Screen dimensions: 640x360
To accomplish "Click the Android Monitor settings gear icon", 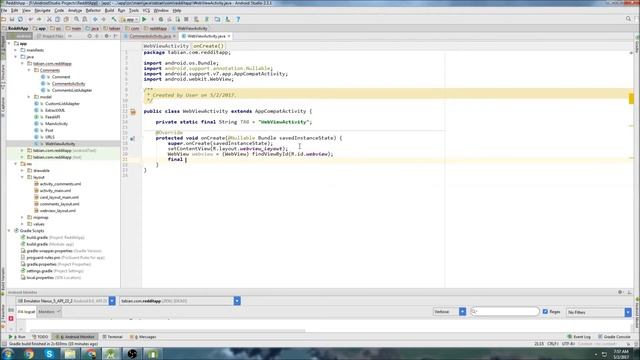I will click(x=620, y=292).
